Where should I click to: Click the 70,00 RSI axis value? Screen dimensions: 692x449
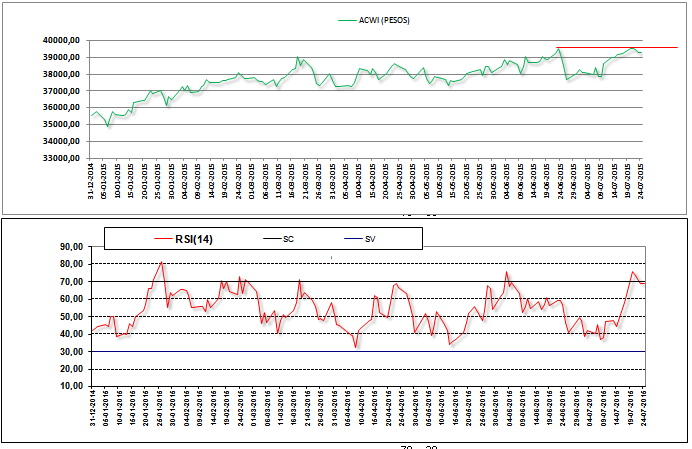(x=71, y=282)
